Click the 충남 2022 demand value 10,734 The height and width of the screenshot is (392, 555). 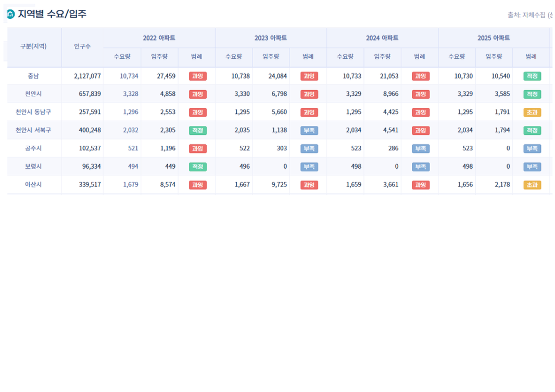click(129, 76)
